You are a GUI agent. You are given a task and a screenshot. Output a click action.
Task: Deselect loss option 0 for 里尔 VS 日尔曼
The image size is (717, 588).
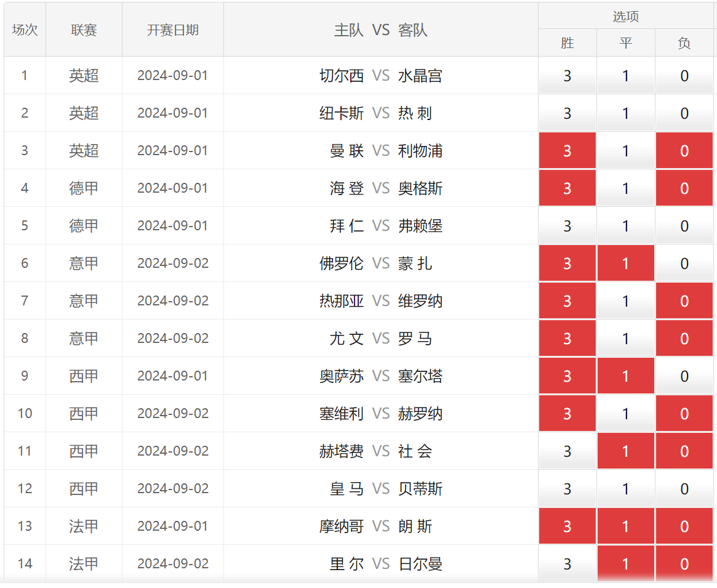coord(684,563)
